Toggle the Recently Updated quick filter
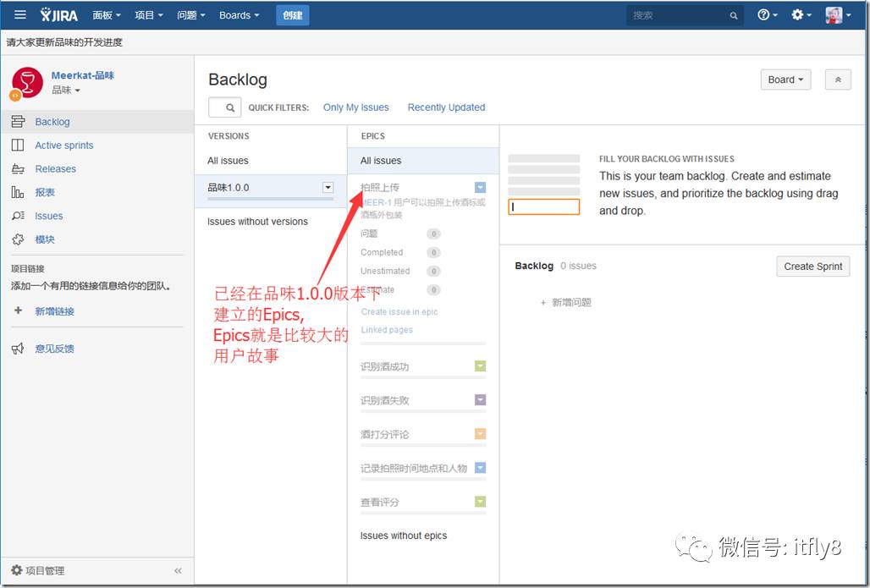Image resolution: width=870 pixels, height=588 pixels. (446, 107)
